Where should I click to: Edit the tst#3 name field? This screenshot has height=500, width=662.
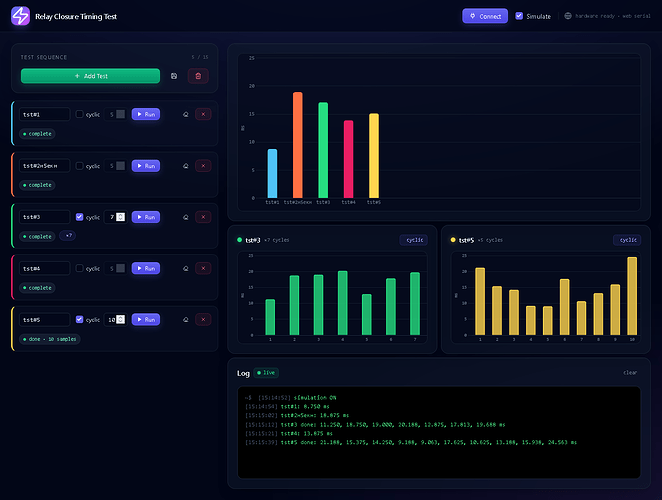tap(45, 217)
